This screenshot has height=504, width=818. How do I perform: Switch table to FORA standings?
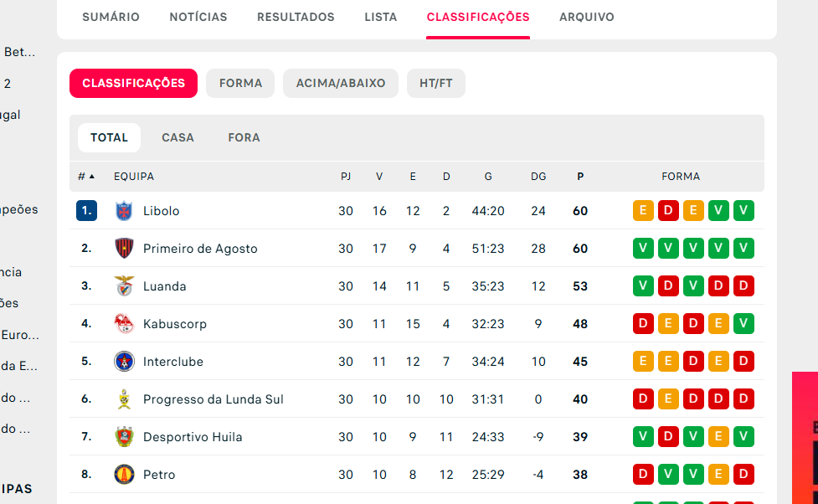[x=244, y=138]
